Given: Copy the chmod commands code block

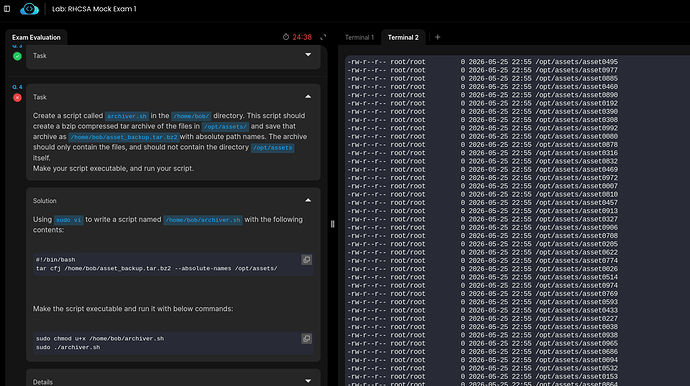Looking at the screenshot, I should click(x=307, y=338).
